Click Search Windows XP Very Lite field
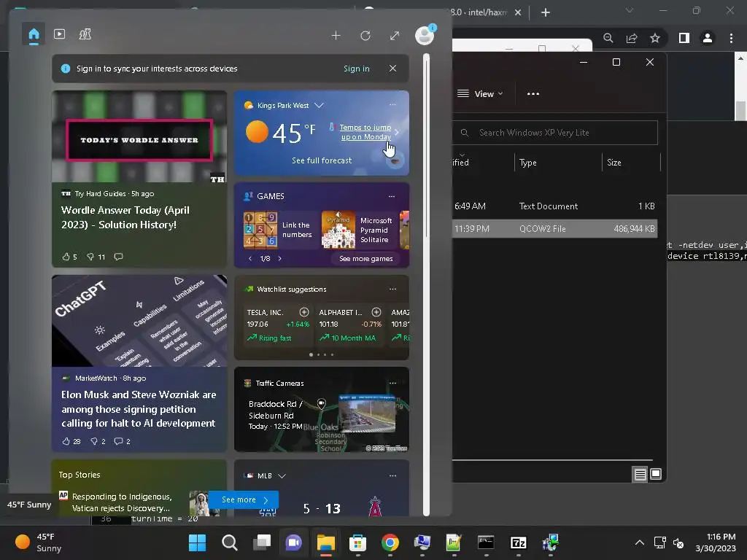 point(555,133)
